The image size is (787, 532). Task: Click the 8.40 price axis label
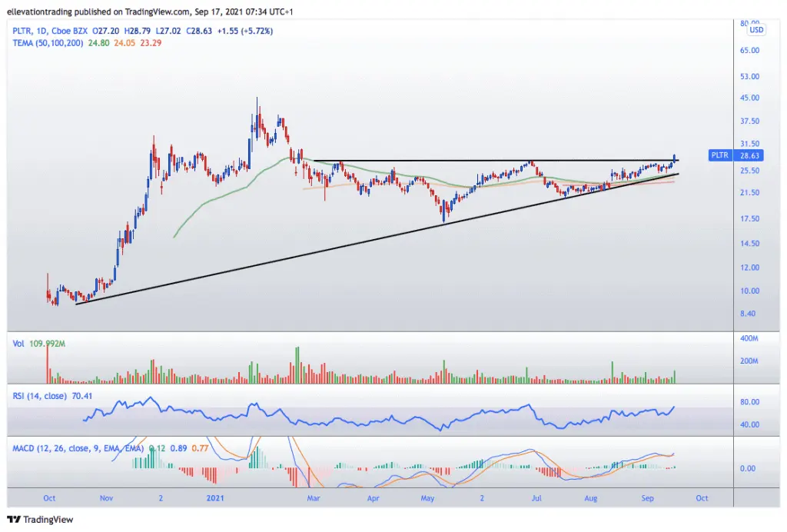748,314
